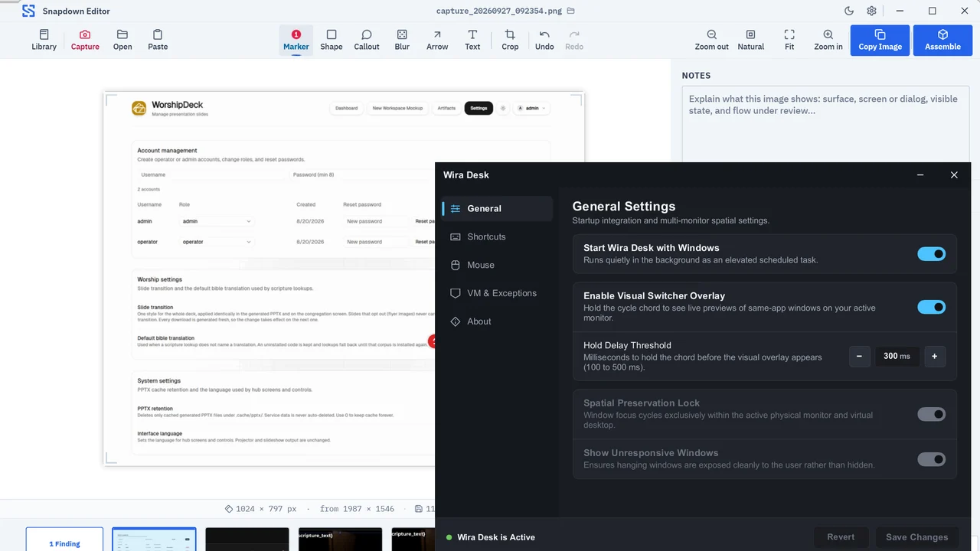Click the folder icon beside the capture filename
This screenshot has width=980, height=551.
(x=571, y=11)
